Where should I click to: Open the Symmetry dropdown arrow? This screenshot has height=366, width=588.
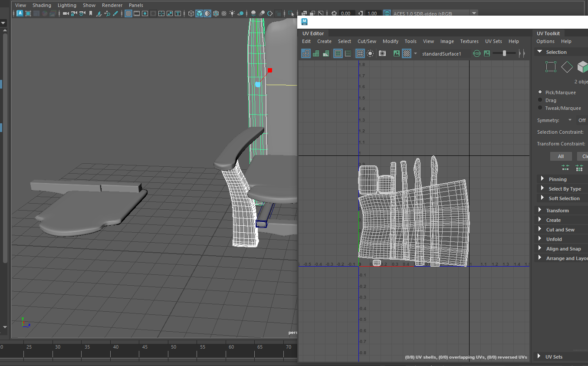pos(570,120)
